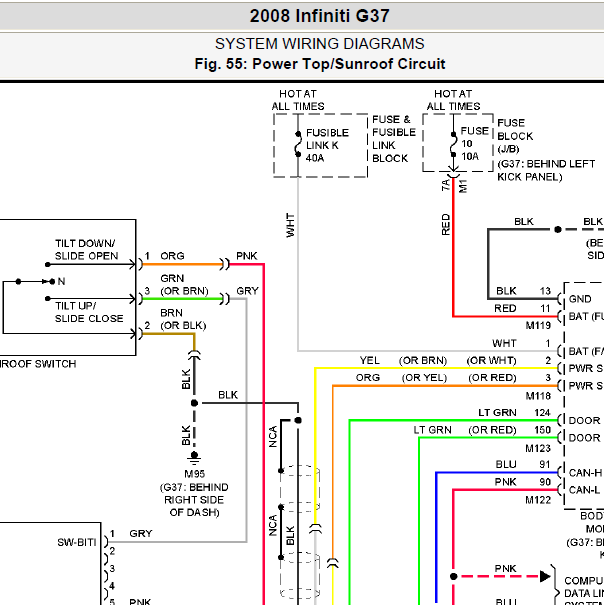Click the lower vertical "NCA" label

tap(272, 525)
